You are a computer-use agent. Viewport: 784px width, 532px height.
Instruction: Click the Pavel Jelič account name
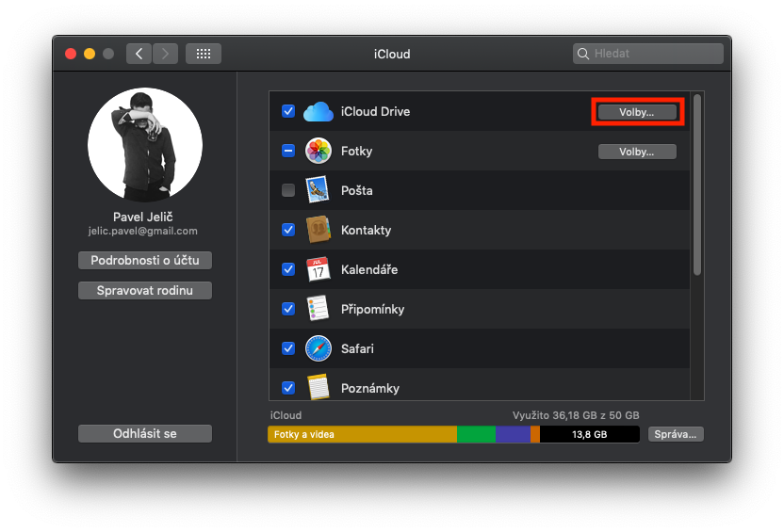tap(143, 217)
